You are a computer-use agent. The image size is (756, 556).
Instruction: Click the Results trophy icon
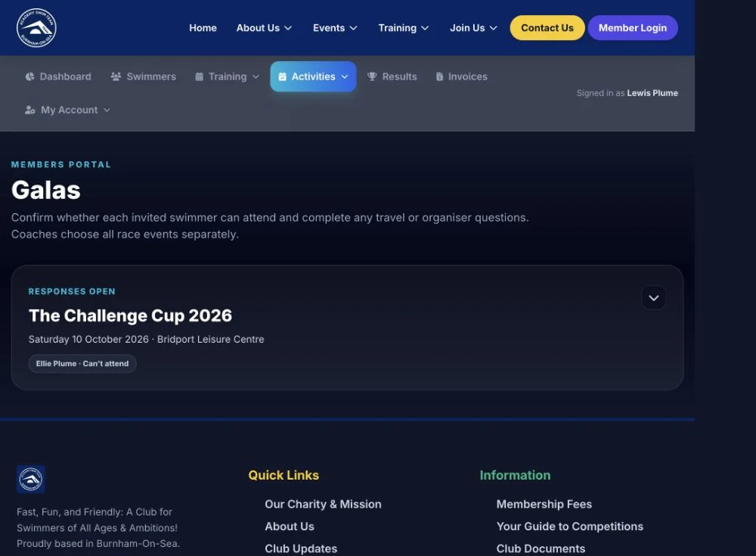tap(372, 76)
